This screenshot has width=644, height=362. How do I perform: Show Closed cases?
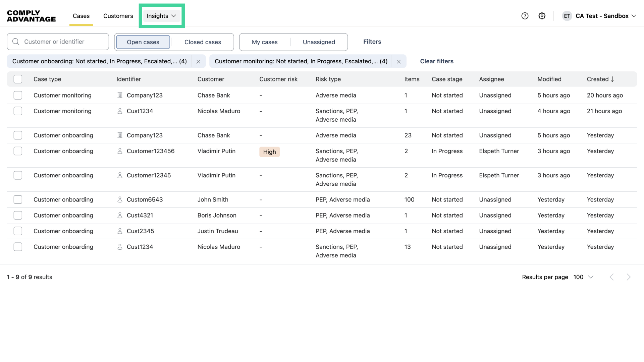[x=203, y=42]
